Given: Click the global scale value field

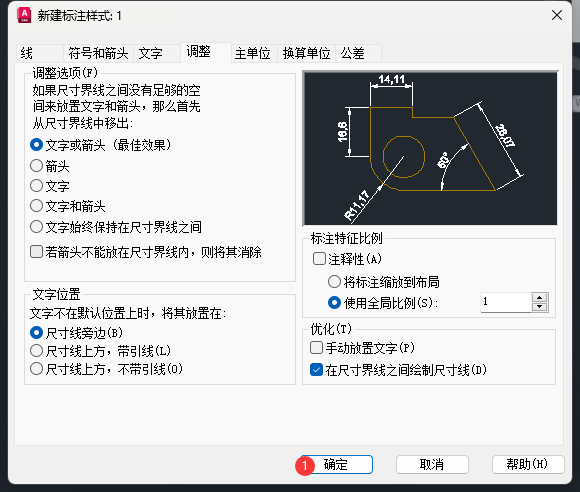Looking at the screenshot, I should [506, 302].
